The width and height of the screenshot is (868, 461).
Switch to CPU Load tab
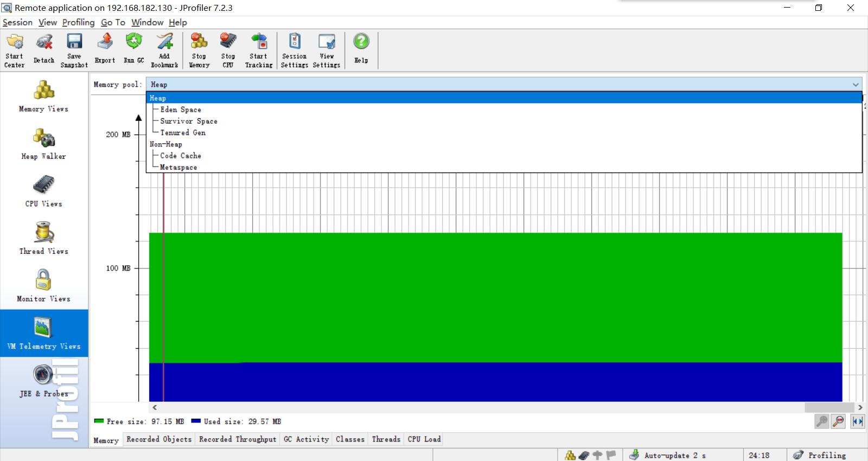[x=424, y=439]
